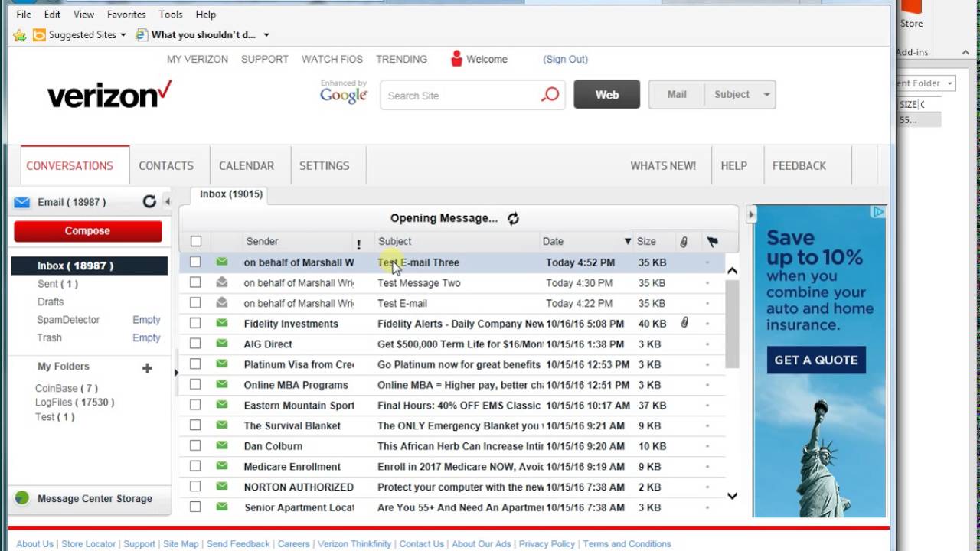Click the envelope icon on NORTON AUTHORIZED row

tap(222, 486)
